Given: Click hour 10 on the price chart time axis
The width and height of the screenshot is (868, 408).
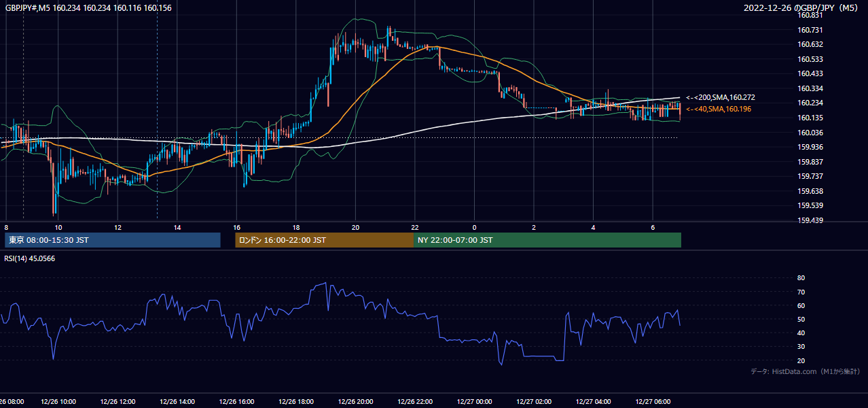Looking at the screenshot, I should point(58,227).
